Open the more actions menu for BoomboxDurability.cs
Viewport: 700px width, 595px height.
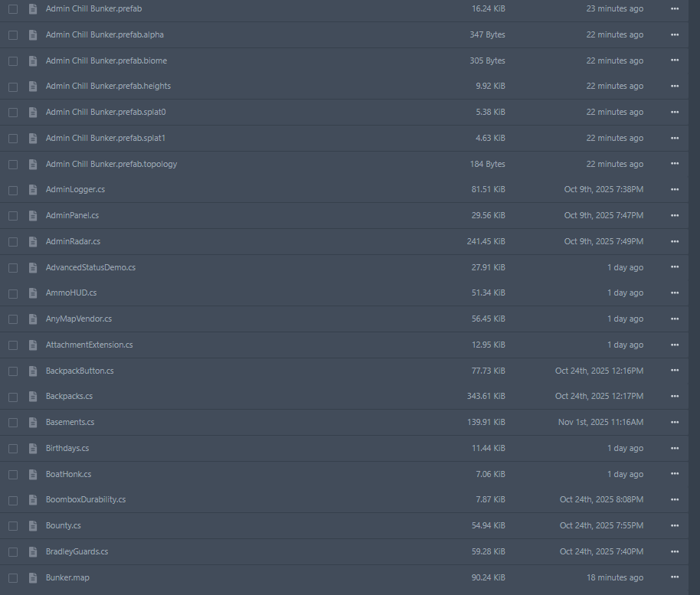675,500
